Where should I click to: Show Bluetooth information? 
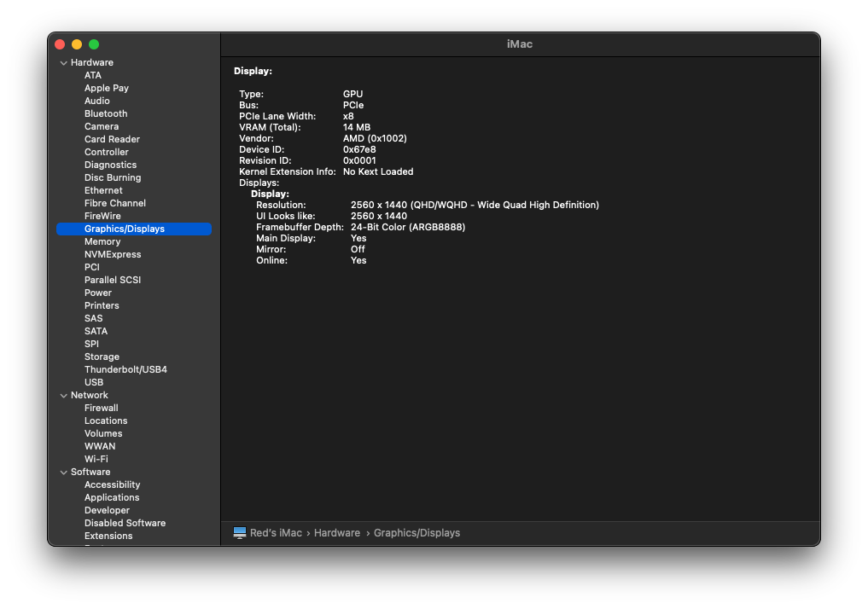(x=106, y=113)
